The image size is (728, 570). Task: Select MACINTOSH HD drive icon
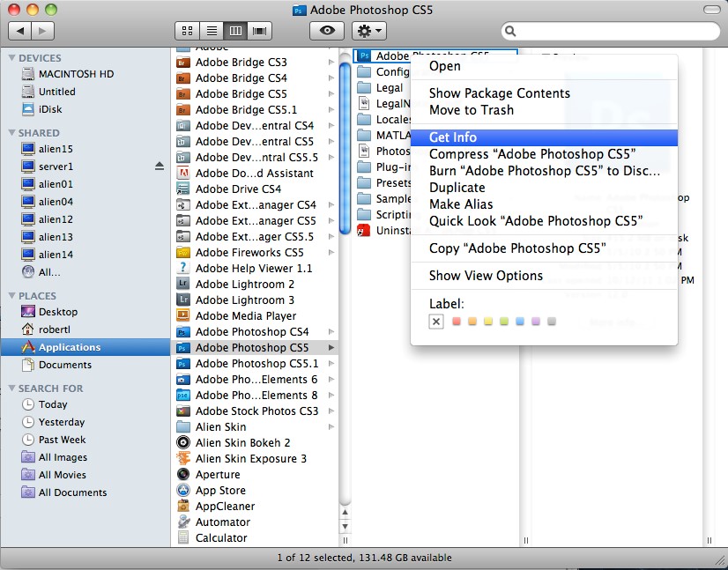(28, 74)
